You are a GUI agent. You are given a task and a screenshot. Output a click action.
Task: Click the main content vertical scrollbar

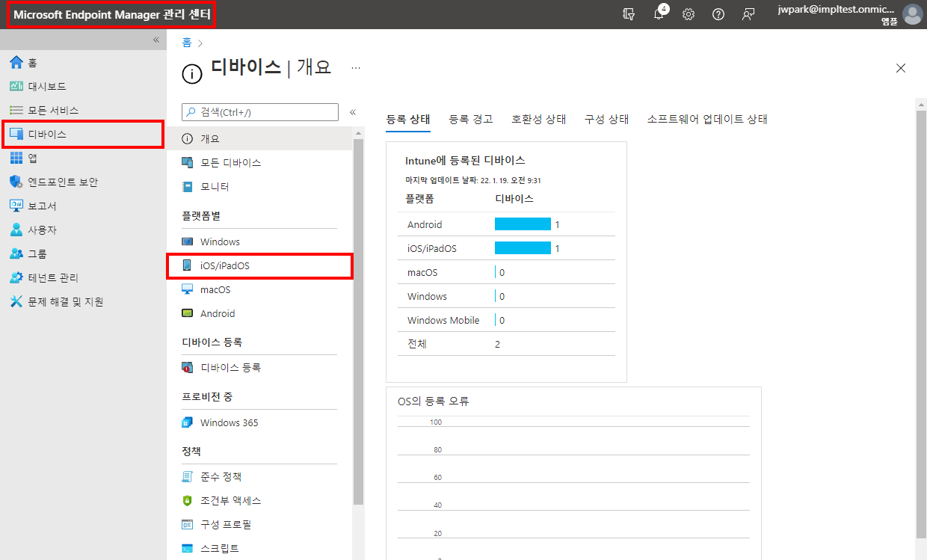click(x=920, y=324)
